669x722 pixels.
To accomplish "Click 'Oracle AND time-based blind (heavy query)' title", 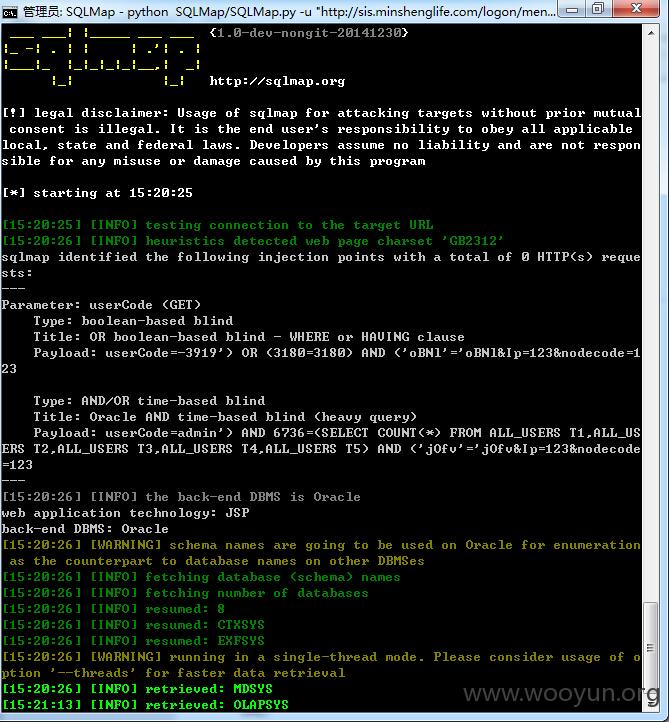I will pyautogui.click(x=225, y=417).
